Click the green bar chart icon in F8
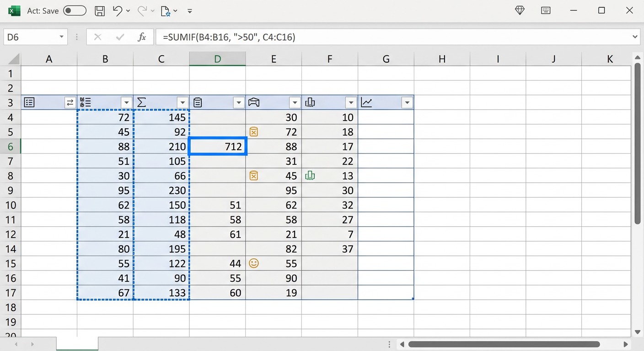Screen dimensions: 644x351 310,175
